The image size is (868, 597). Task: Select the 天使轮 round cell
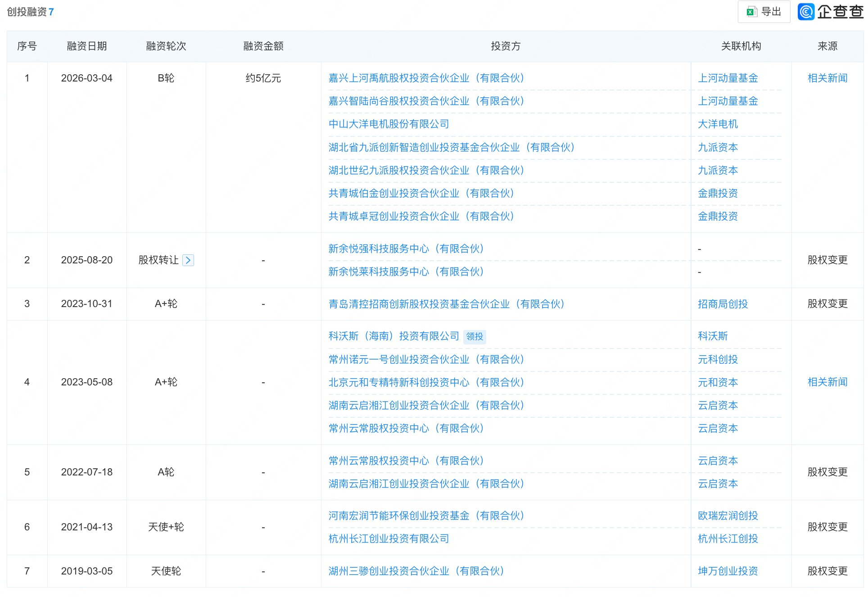(166, 571)
